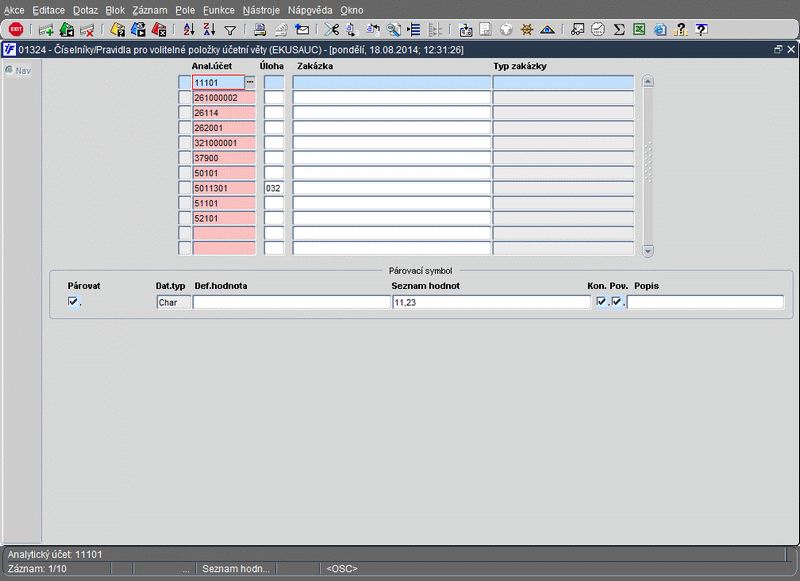Image resolution: width=800 pixels, height=581 pixels.
Task: Sort descending with the Z-A icon
Action: click(209, 30)
